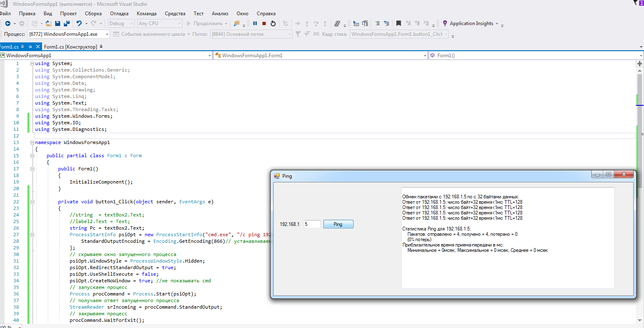Screen dimensions: 644x328
Task: Click the '192.168.1' label in Ping window
Action: tap(290, 224)
